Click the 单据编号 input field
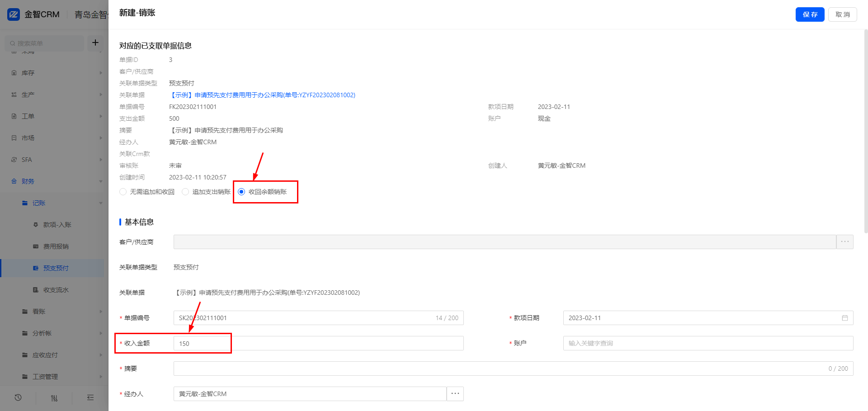 [319, 318]
